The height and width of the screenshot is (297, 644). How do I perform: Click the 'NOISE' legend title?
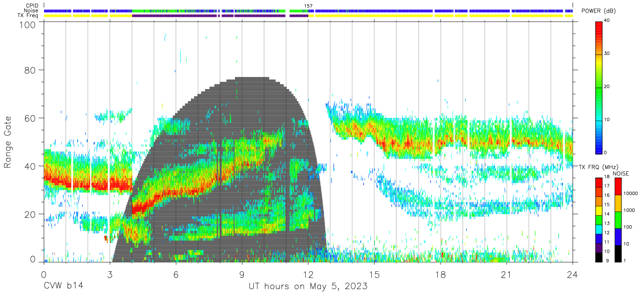pos(621,173)
